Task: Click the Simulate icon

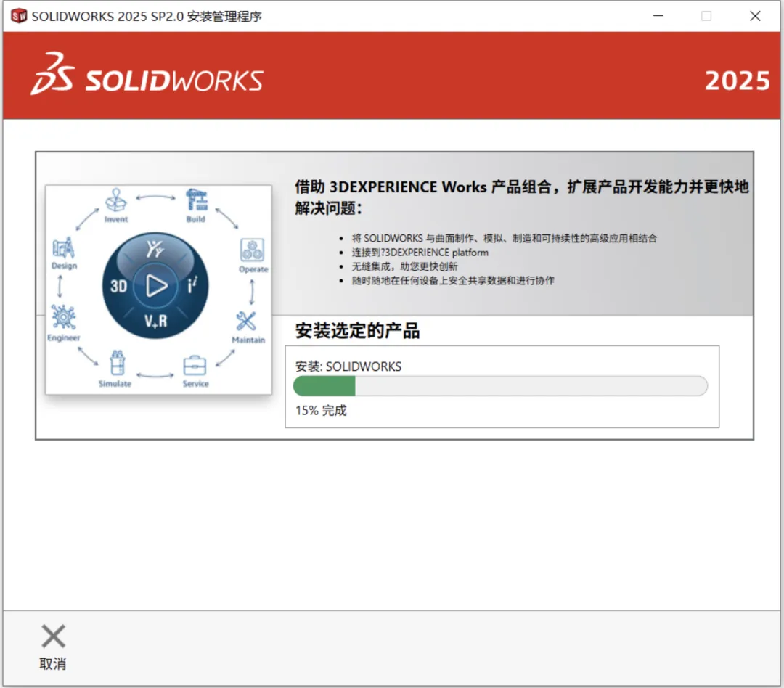Action: [x=117, y=362]
